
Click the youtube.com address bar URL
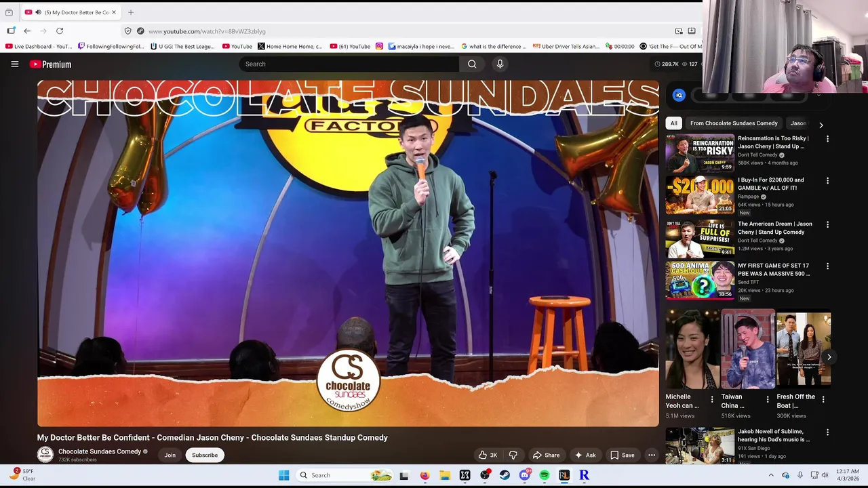coord(207,31)
